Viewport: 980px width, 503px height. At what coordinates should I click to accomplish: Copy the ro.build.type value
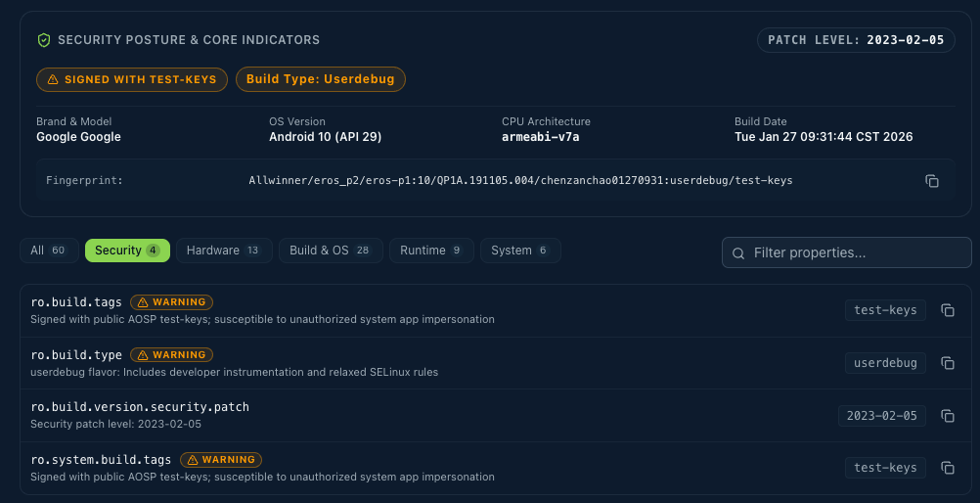pos(948,363)
